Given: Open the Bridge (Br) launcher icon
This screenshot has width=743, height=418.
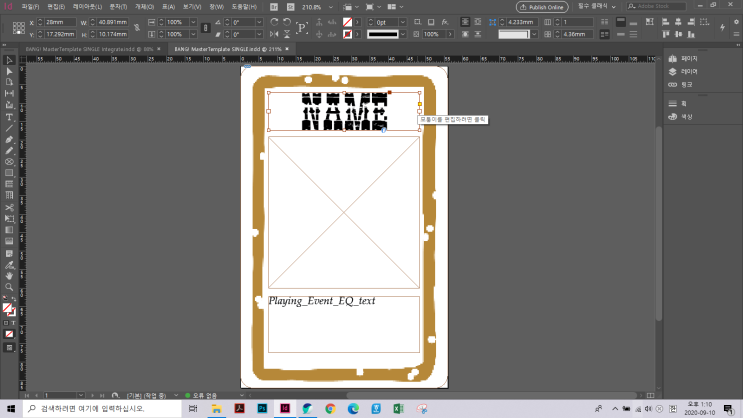Looking at the screenshot, I should (274, 7).
